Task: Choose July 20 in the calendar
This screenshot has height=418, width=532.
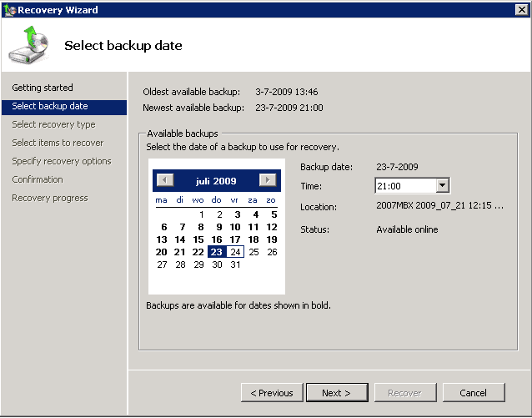Action: [162, 252]
